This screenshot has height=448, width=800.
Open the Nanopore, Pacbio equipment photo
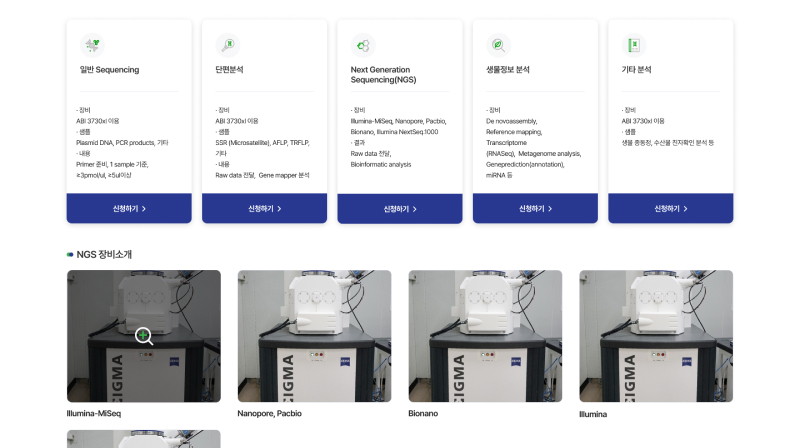[314, 336]
